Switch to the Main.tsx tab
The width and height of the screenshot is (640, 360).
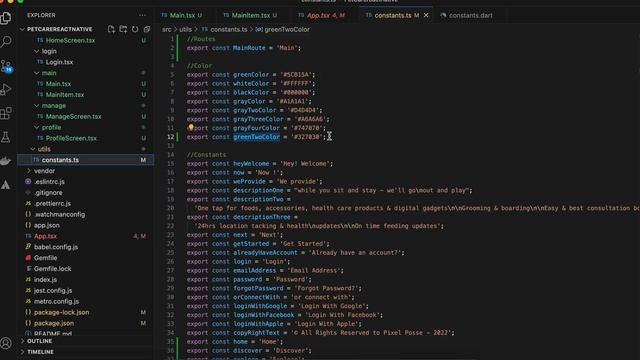(182, 15)
